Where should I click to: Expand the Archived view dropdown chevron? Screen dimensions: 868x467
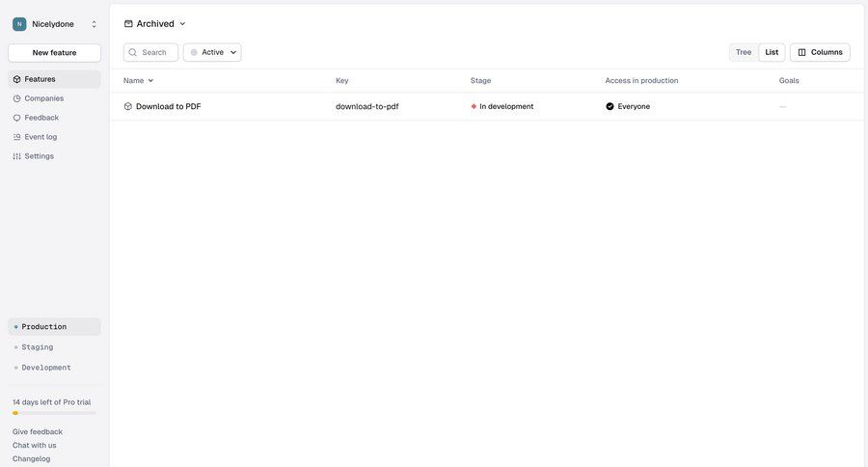pos(182,24)
